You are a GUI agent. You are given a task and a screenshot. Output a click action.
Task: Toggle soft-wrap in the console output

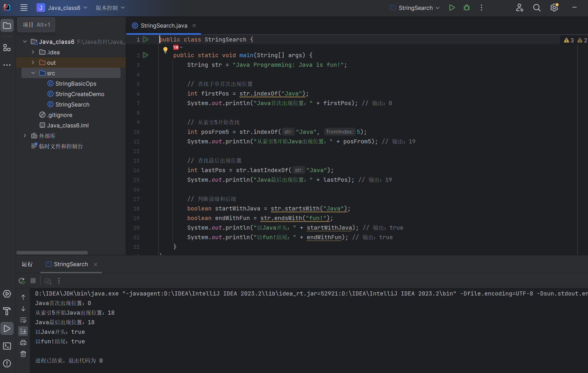pyautogui.click(x=23, y=320)
